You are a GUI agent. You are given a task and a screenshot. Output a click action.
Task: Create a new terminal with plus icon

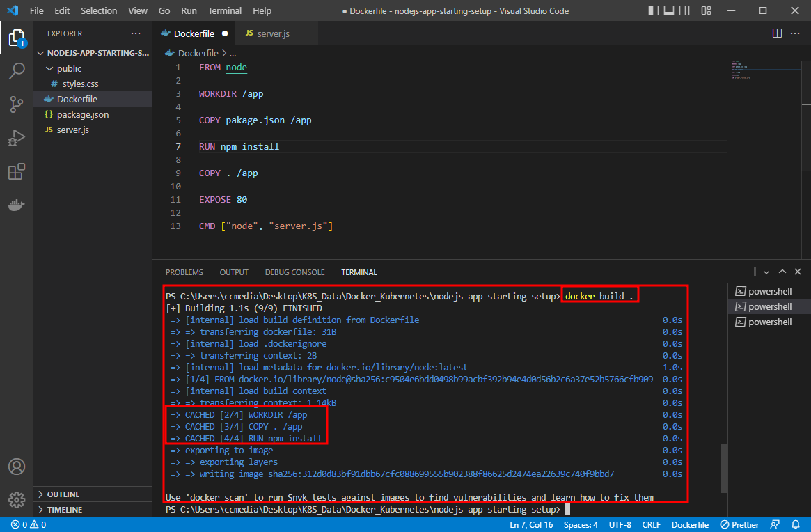pos(755,272)
